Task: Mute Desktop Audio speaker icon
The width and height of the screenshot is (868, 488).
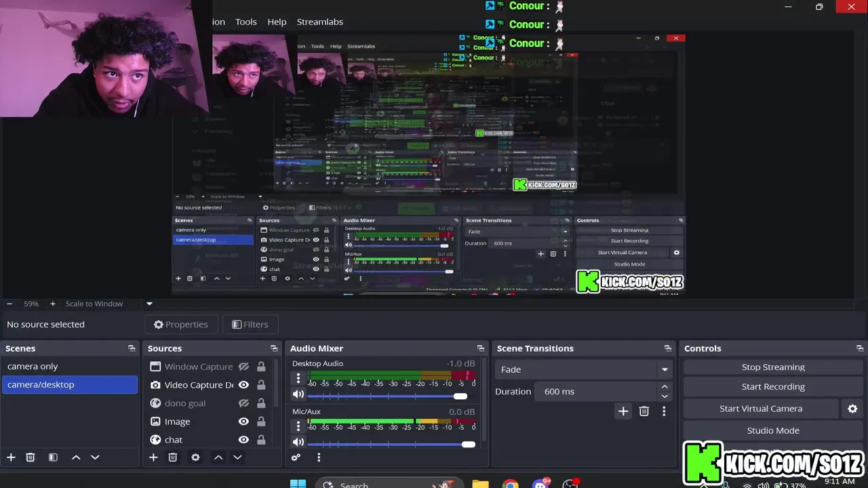Action: (x=298, y=394)
